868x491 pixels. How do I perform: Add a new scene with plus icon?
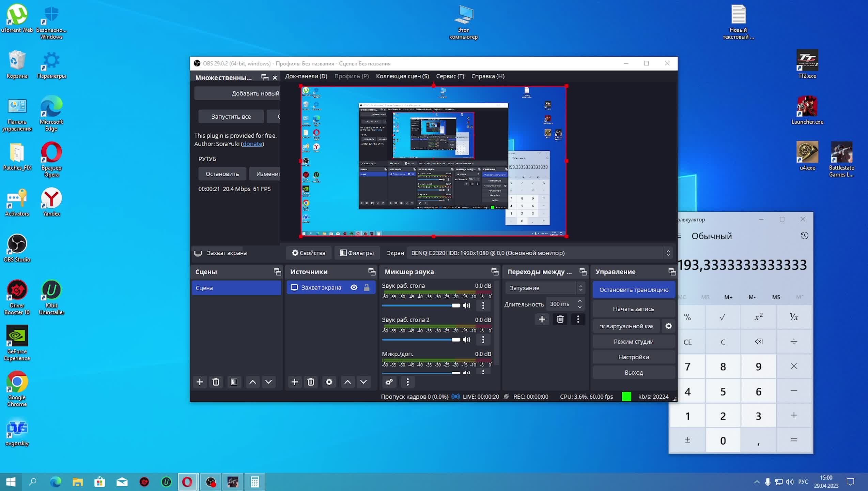pyautogui.click(x=200, y=382)
